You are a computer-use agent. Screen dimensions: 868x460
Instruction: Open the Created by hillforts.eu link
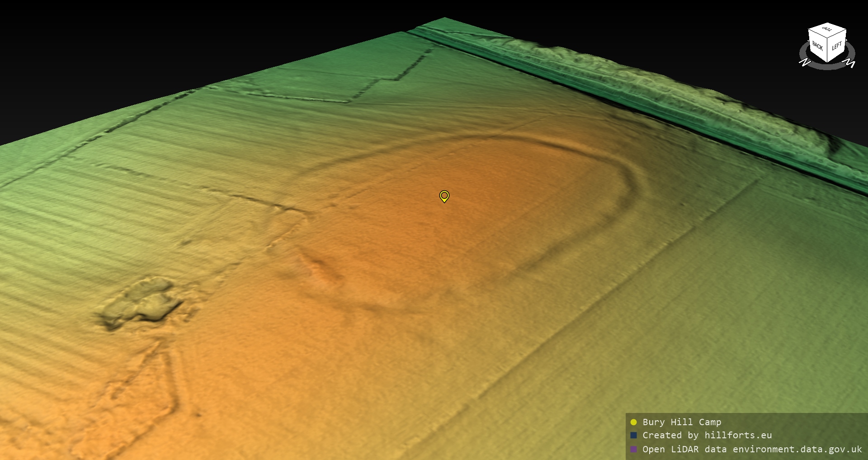click(x=707, y=435)
